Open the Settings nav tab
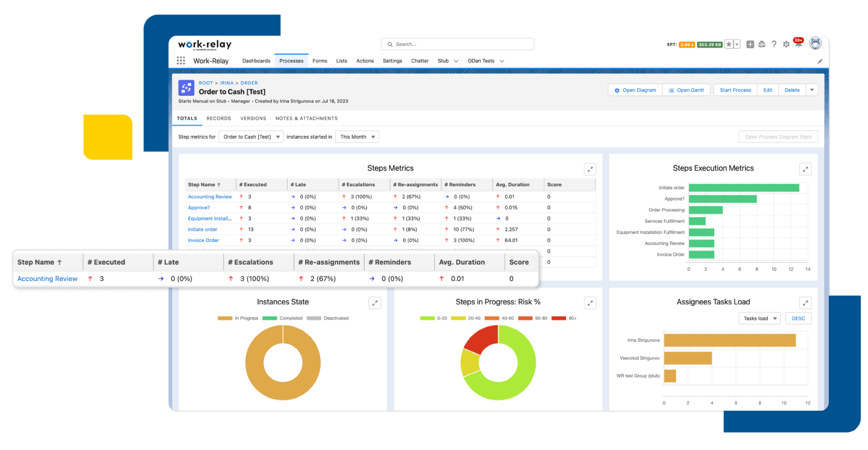Image resolution: width=868 pixels, height=450 pixels. pos(392,61)
